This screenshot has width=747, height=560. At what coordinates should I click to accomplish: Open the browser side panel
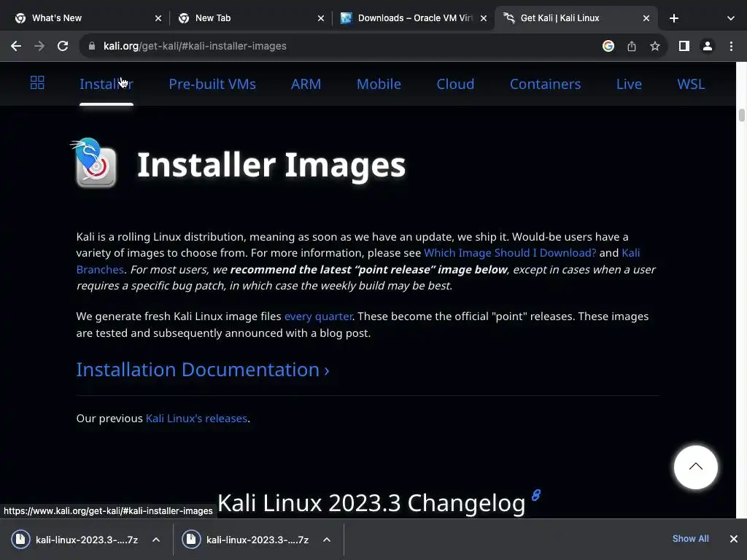click(684, 46)
